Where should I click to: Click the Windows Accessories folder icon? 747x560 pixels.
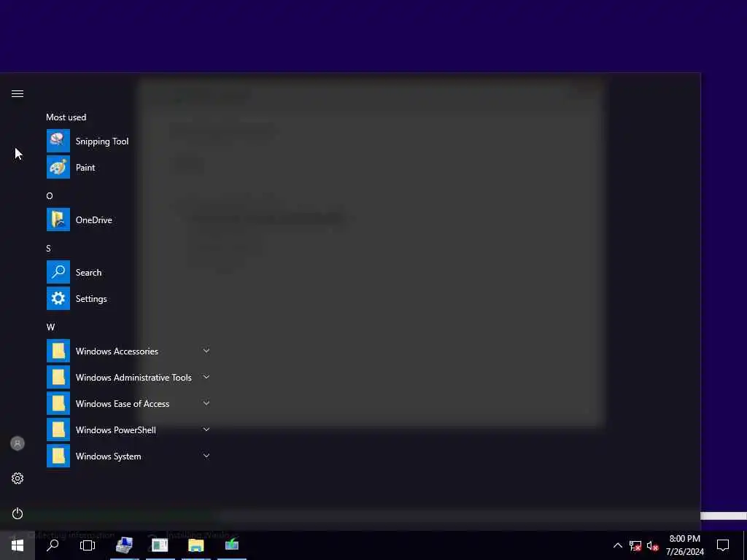click(x=58, y=351)
